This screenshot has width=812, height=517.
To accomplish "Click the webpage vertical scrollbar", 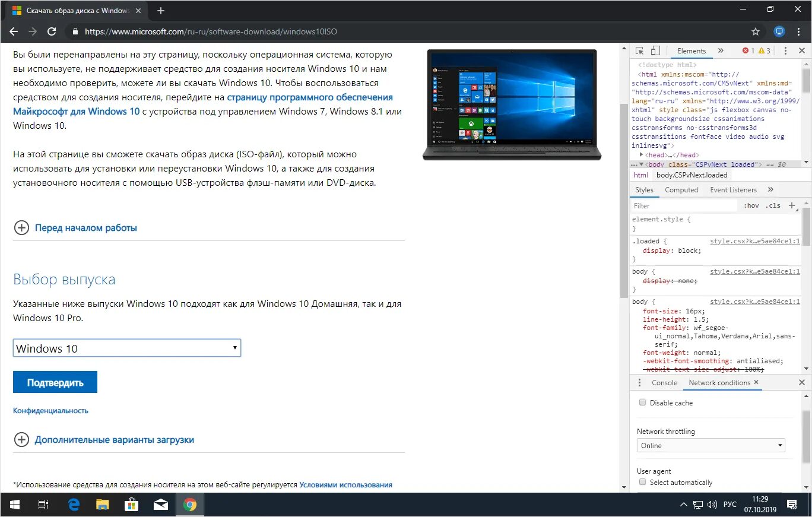I will 623,200.
